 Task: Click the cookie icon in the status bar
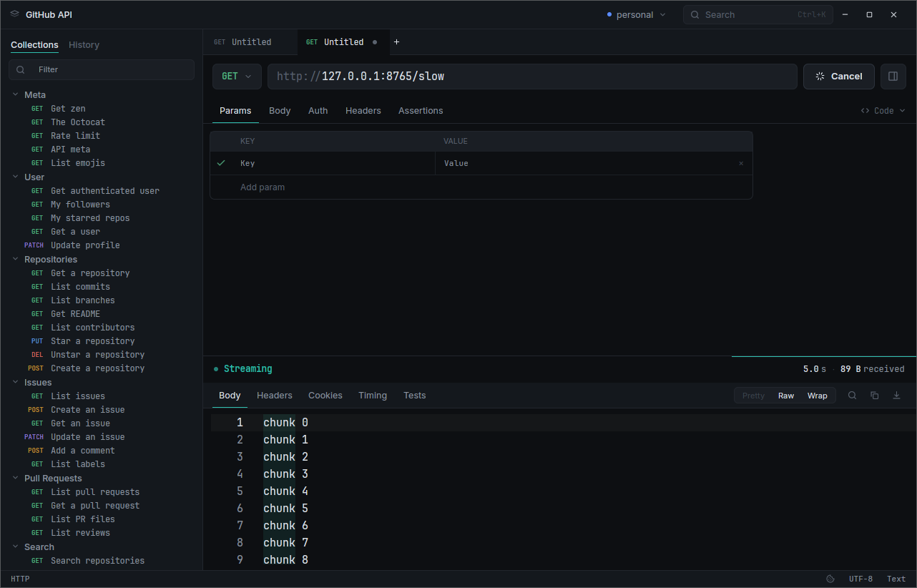tap(830, 579)
